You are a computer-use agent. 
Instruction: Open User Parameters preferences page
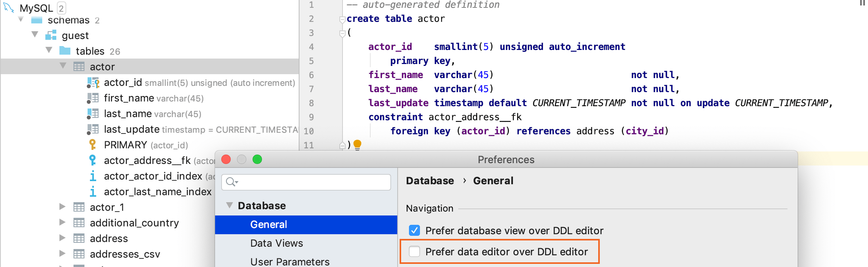[x=290, y=262]
